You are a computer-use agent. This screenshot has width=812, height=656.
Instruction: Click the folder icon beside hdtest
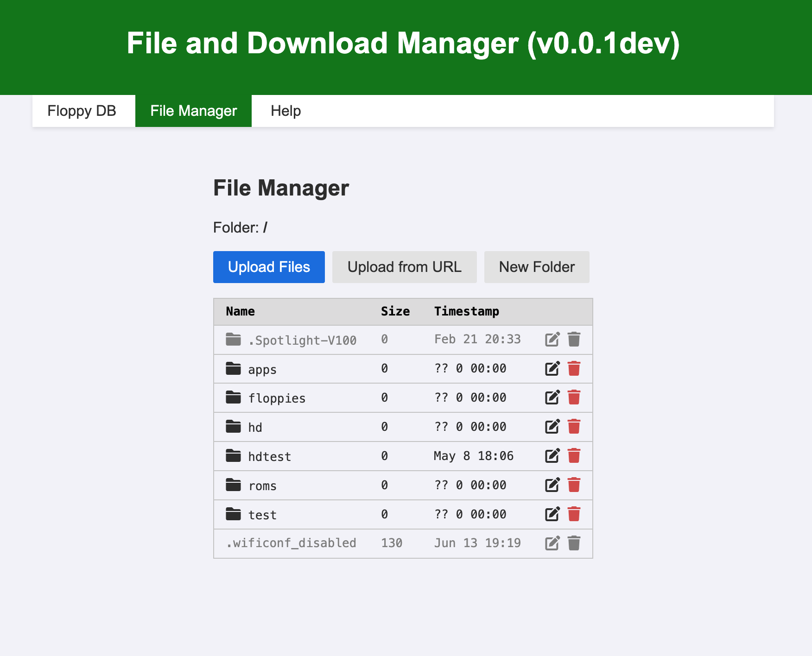[x=233, y=455]
